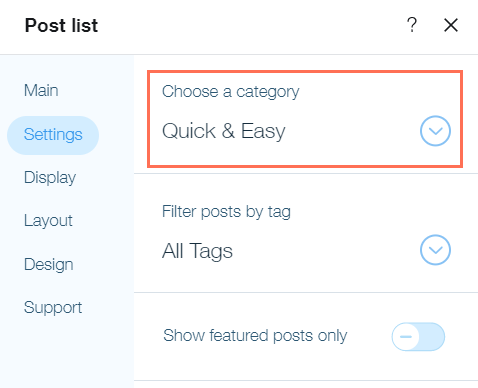The image size is (478, 388).
Task: Open the Design tab
Action: click(x=49, y=265)
